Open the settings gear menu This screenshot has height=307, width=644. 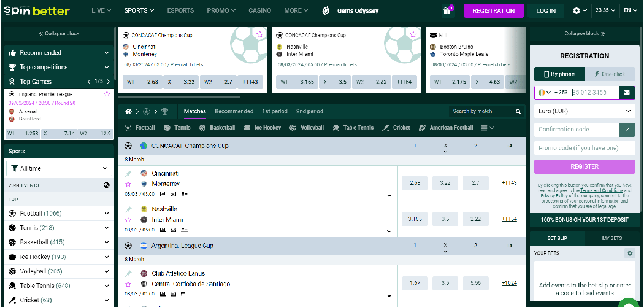click(x=580, y=10)
